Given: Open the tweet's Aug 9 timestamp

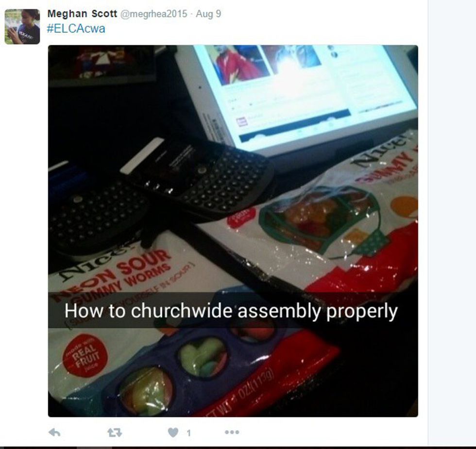Looking at the screenshot, I should tap(208, 14).
